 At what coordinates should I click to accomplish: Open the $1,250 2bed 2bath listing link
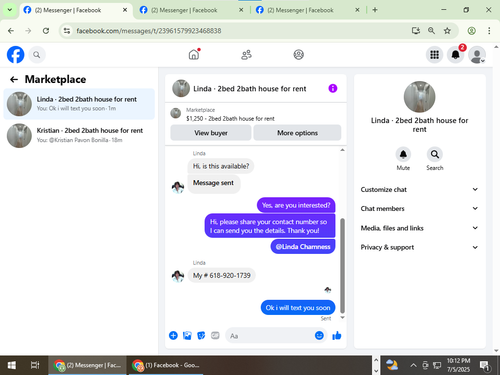pyautogui.click(x=230, y=118)
